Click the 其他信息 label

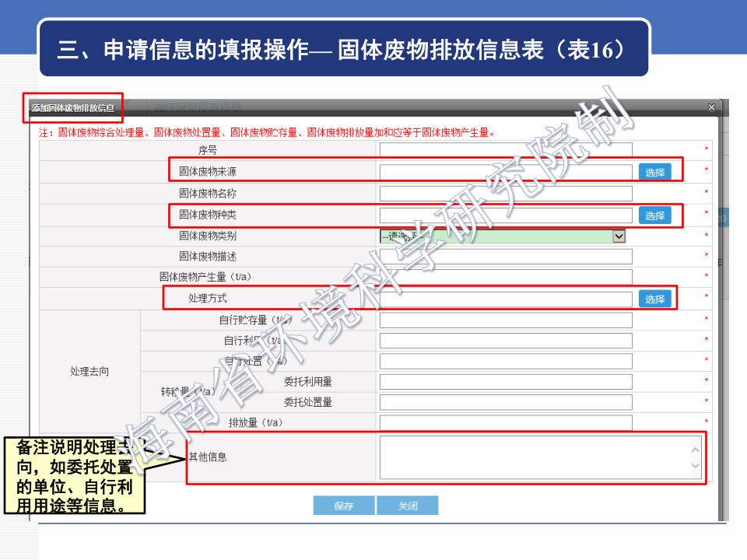coord(208,457)
